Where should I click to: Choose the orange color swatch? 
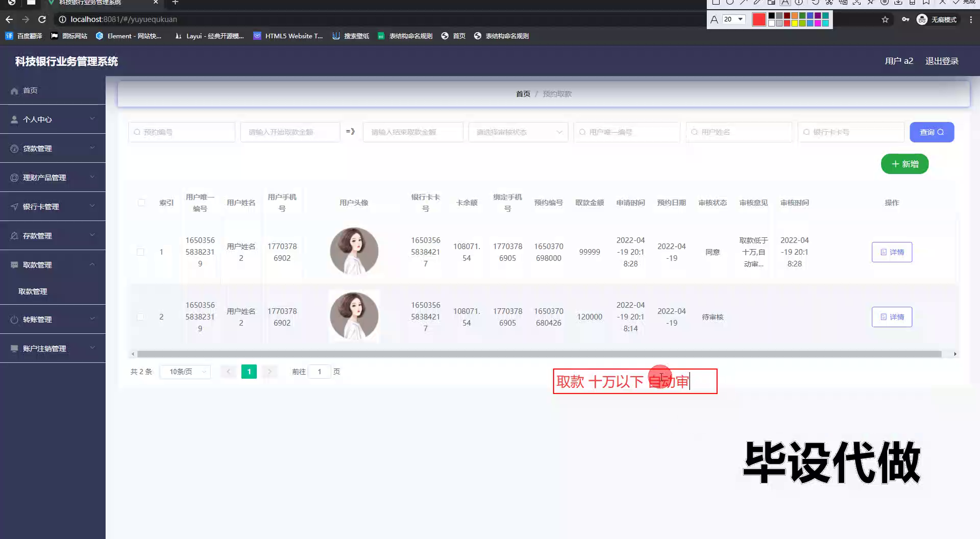[794, 16]
